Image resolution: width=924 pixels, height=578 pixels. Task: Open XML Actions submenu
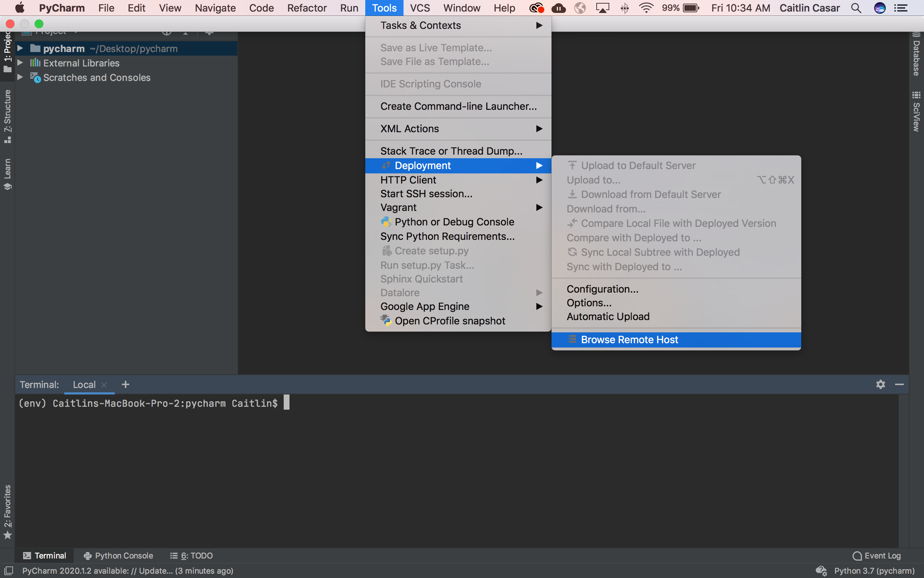[458, 129]
